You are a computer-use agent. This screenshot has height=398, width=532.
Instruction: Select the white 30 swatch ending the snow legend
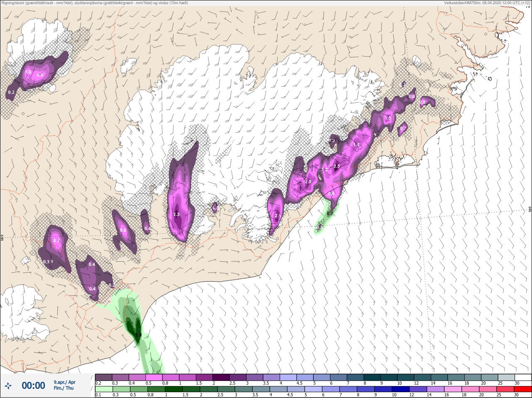523,377
